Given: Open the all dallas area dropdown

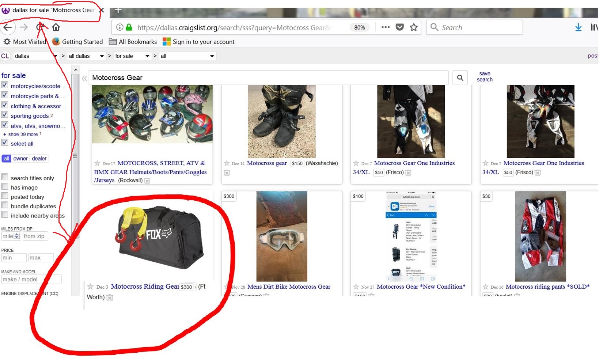Looking at the screenshot, I should [86, 56].
